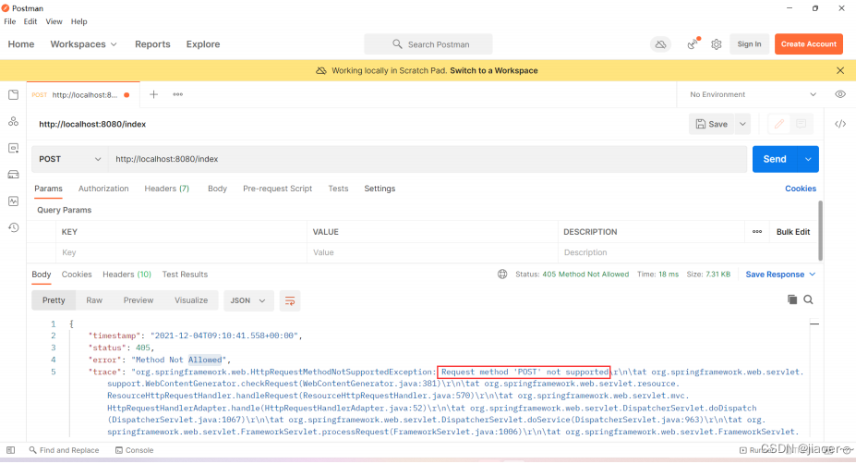This screenshot has height=464, width=868.
Task: Open the JSON format dropdown
Action: tap(248, 301)
